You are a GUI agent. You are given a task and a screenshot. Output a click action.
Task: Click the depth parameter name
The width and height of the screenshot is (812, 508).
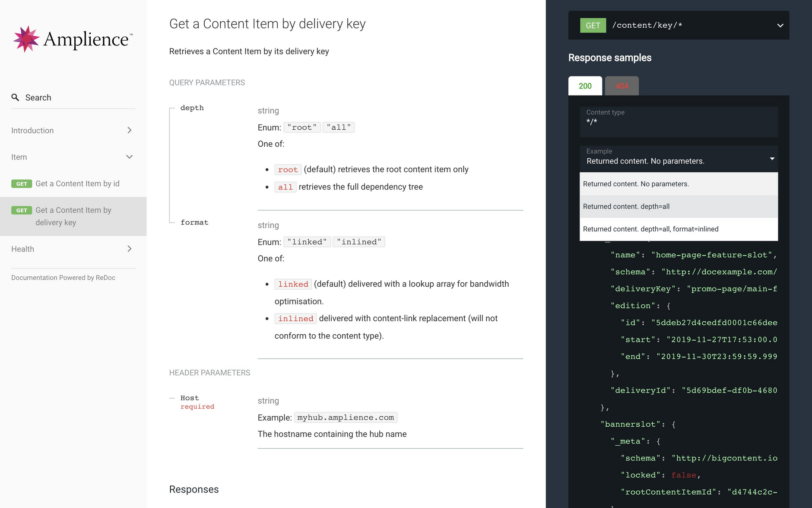[192, 108]
